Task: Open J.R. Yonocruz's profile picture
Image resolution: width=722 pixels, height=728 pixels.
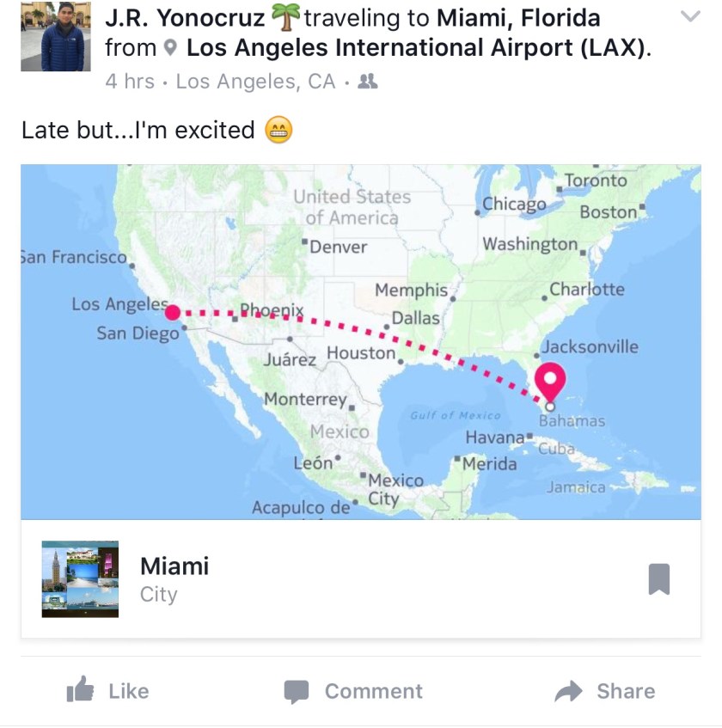Action: [x=55, y=37]
